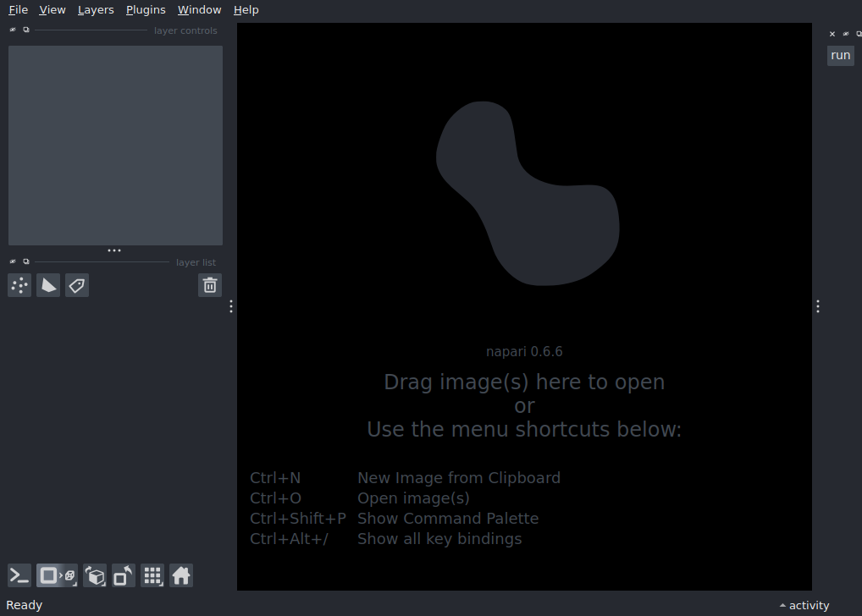Viewport: 862px width, 616px height.
Task: Toggle visibility of the layer controls panel
Action: pyautogui.click(x=12, y=28)
